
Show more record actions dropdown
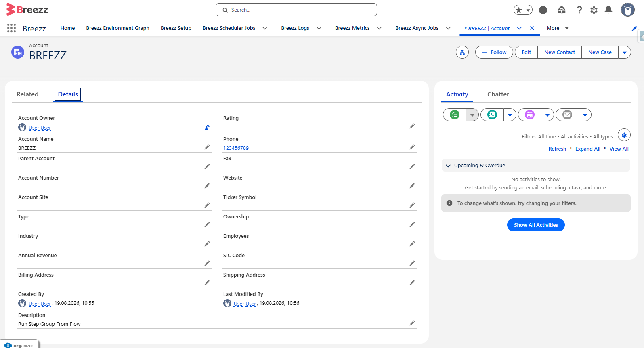point(625,52)
